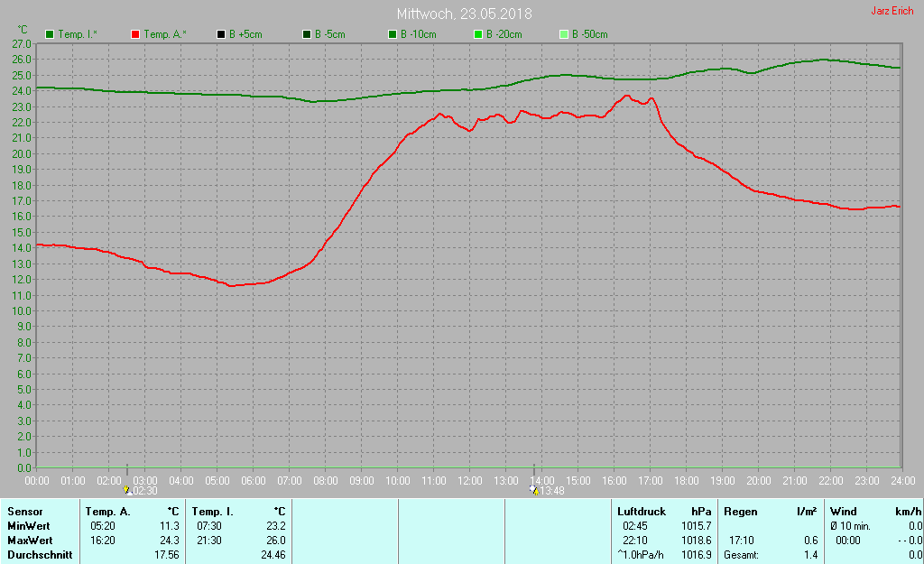Click the pressure value 1016.9
924x564 pixels.
pyautogui.click(x=697, y=555)
